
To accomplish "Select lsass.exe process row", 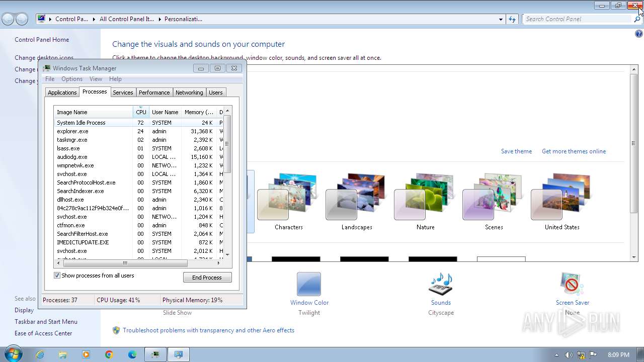I will pos(138,148).
